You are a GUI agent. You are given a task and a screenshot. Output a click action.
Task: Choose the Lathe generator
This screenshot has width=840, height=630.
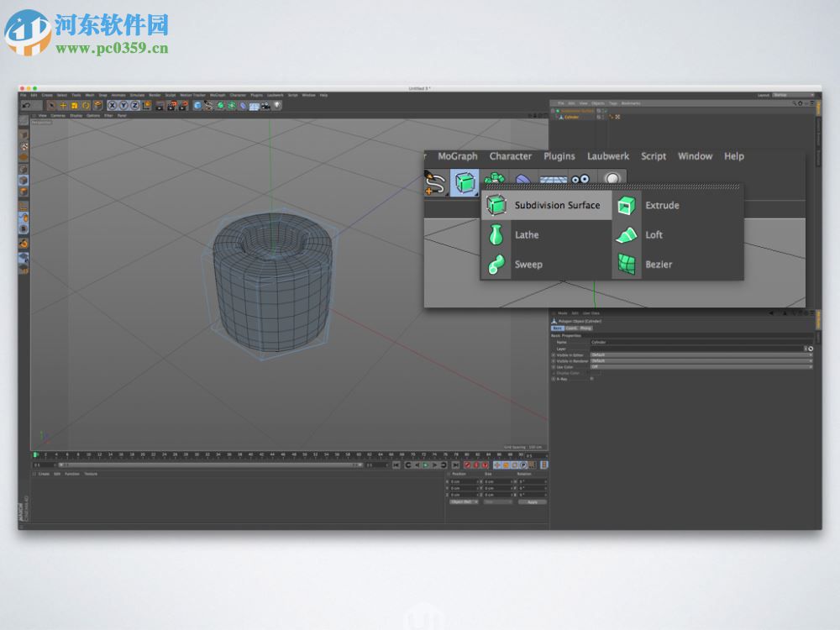click(525, 235)
